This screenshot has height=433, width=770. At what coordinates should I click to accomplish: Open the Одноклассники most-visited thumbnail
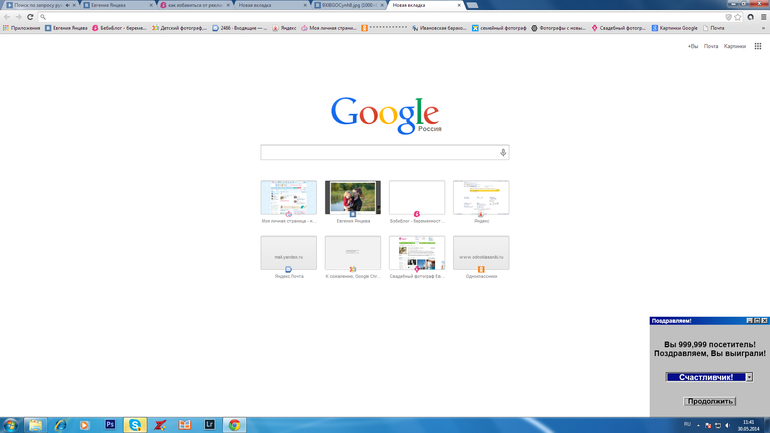tap(481, 254)
